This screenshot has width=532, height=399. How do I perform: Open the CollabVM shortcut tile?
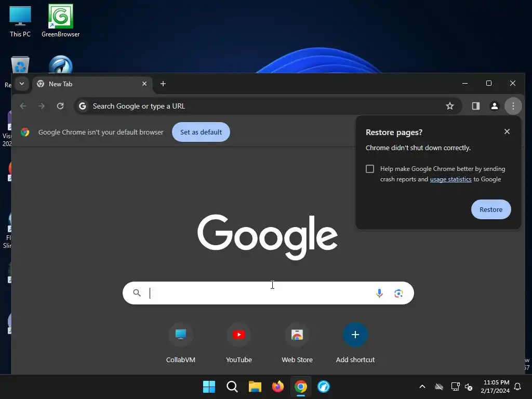tap(180, 343)
